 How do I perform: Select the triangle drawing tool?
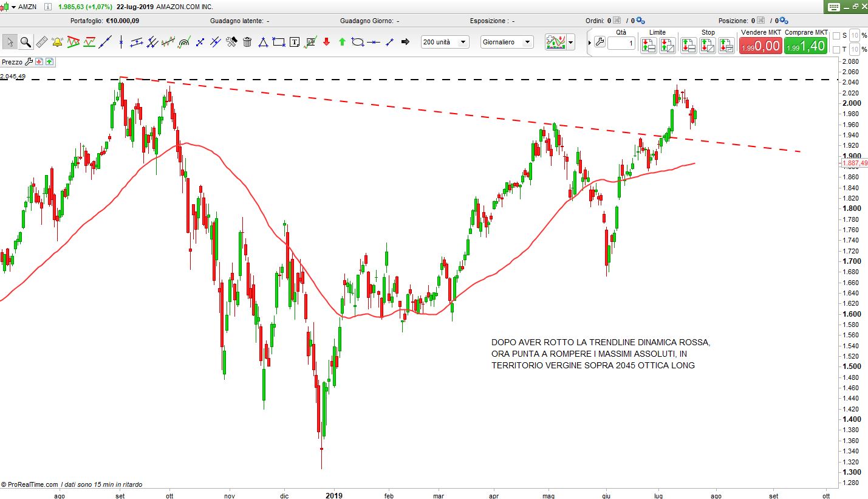coord(263,42)
